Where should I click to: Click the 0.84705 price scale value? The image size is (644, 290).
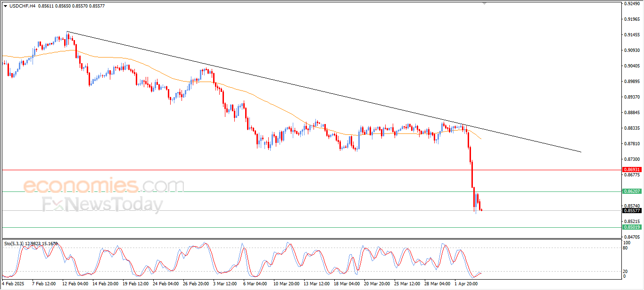click(x=632, y=237)
